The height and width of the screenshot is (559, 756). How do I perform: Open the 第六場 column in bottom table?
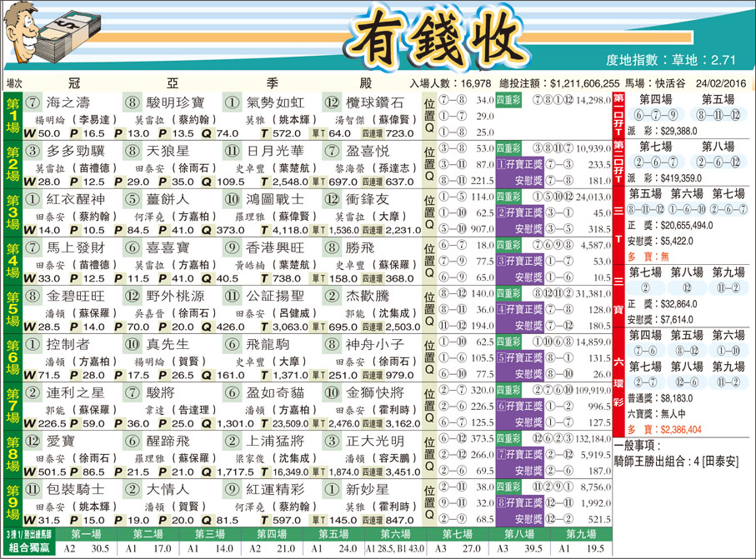tap(395, 534)
